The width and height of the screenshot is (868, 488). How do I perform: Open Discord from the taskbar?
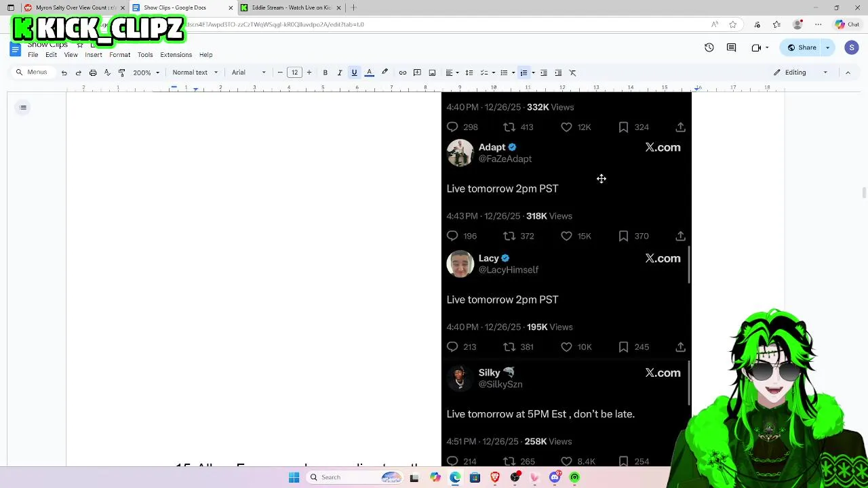point(555,477)
